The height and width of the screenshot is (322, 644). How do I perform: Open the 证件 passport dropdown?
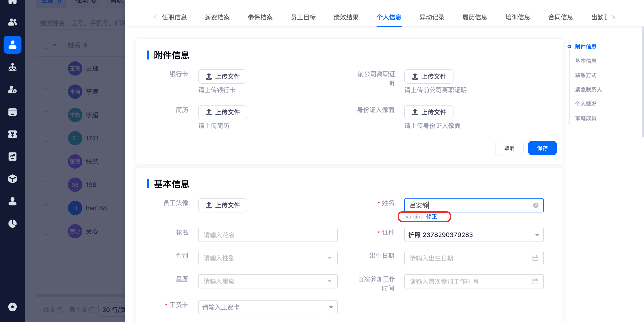click(x=474, y=235)
